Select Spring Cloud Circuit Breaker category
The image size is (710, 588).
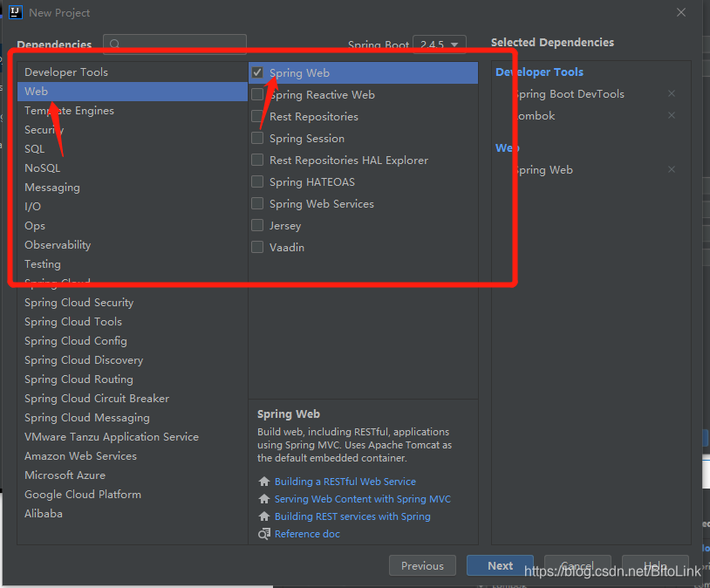(133, 398)
